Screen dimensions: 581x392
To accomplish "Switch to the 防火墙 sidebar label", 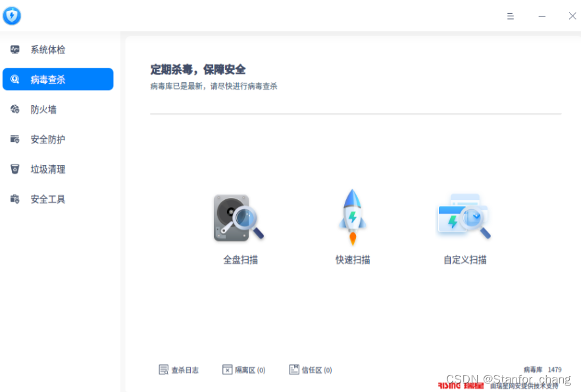I will pyautogui.click(x=43, y=110).
